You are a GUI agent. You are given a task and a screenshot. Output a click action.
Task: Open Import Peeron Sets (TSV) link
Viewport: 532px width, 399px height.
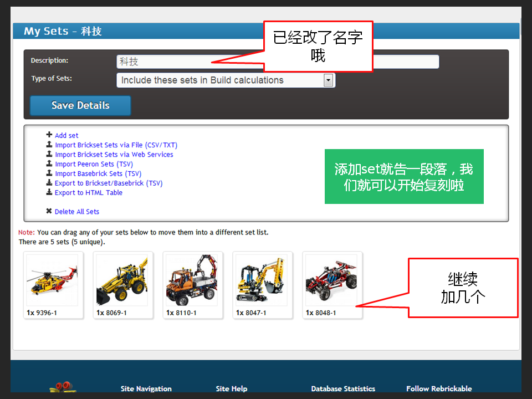94,164
